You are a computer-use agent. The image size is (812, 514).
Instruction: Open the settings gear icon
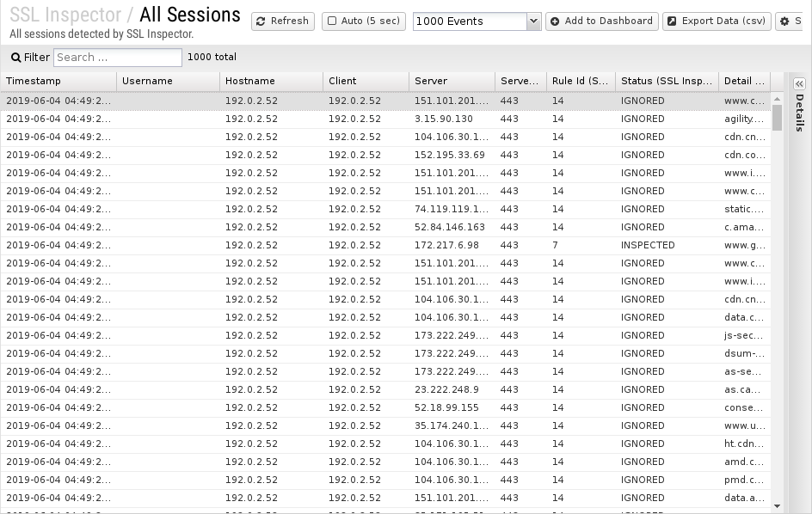coord(784,21)
